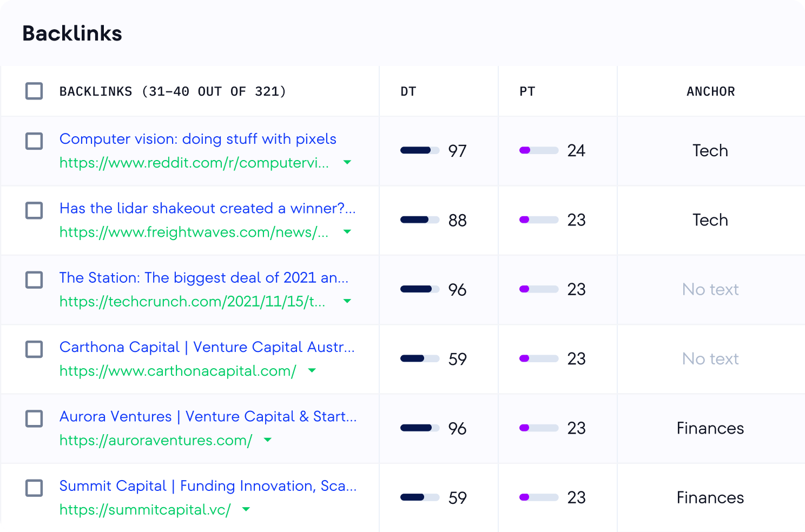This screenshot has width=805, height=532.
Task: Open the Aurora Ventures page title link
Action: tap(208, 416)
